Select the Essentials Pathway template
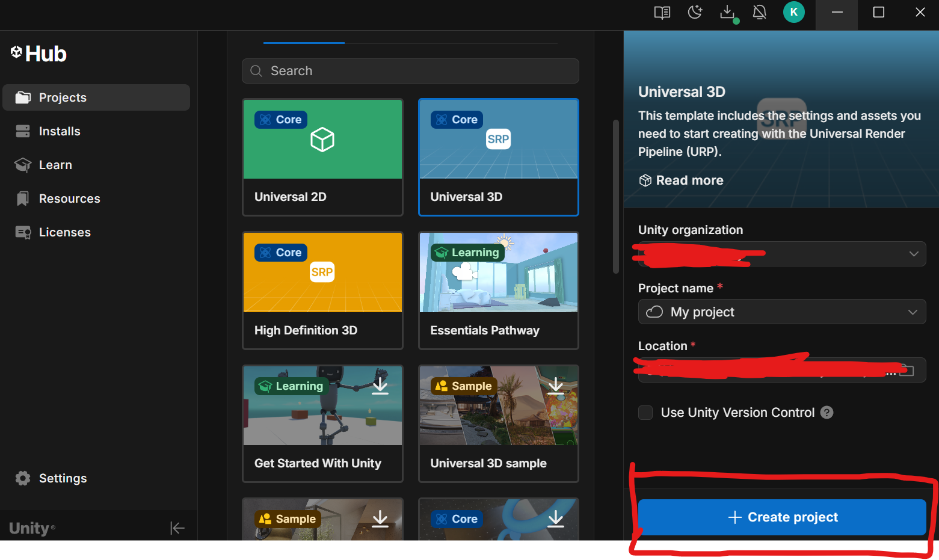Viewport: 939px width, 560px height. pyautogui.click(x=499, y=291)
